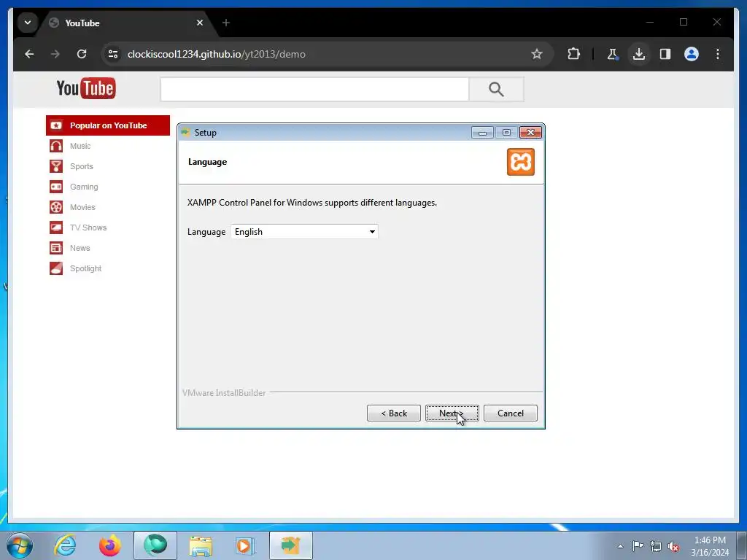The height and width of the screenshot is (560, 747).
Task: Open the Spotlight category link
Action: (x=86, y=269)
